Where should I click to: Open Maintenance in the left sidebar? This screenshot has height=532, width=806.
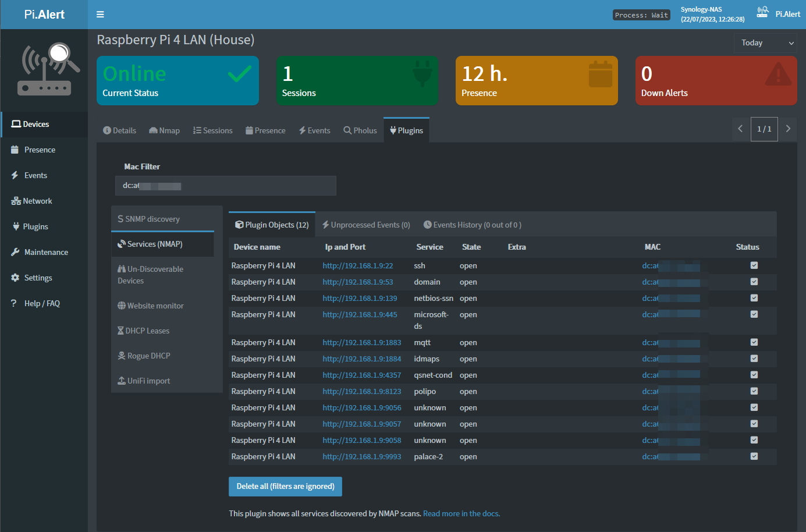46,252
